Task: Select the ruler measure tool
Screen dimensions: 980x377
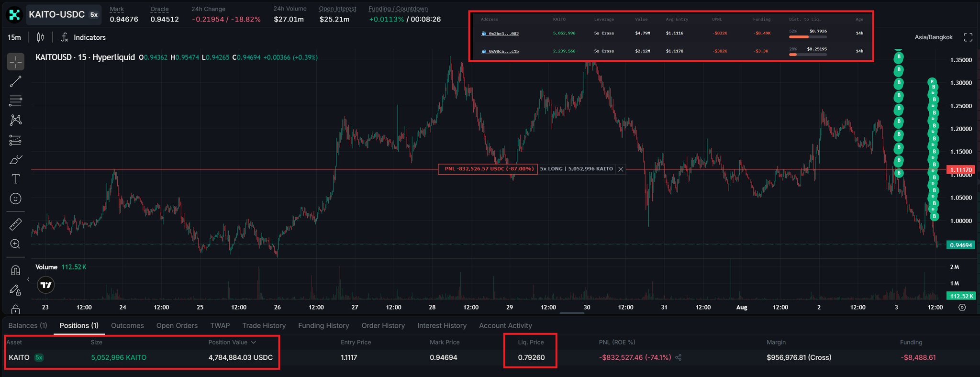Action: coord(15,224)
